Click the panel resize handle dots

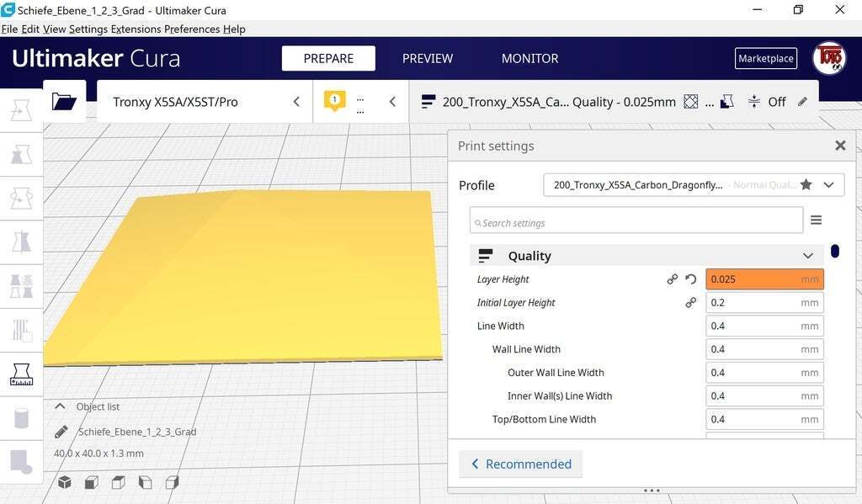point(652,491)
